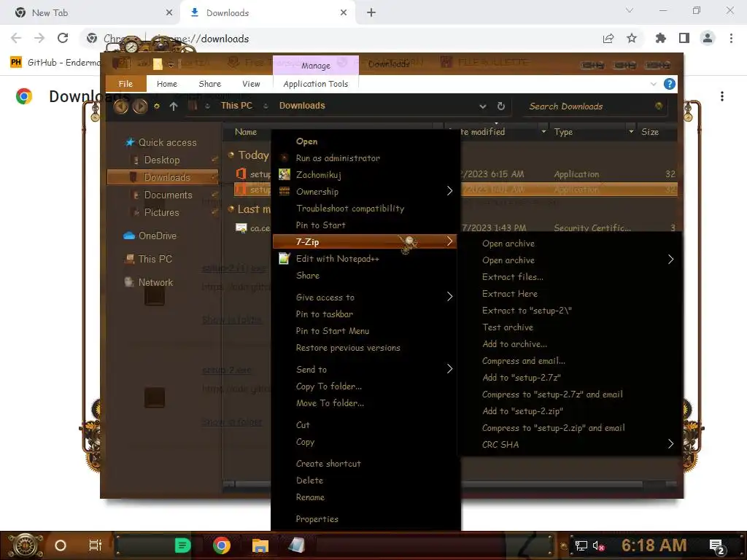The width and height of the screenshot is (747, 560).
Task: Open Task View on taskbar
Action: click(96, 545)
